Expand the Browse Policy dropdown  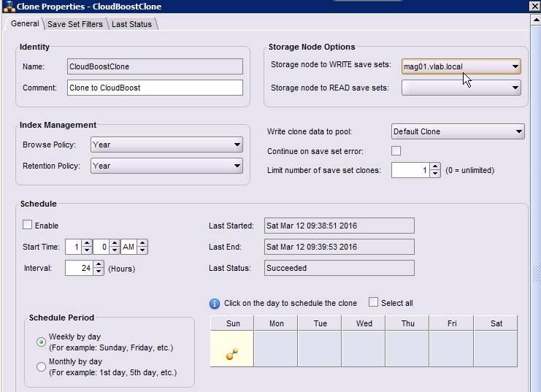coord(166,145)
